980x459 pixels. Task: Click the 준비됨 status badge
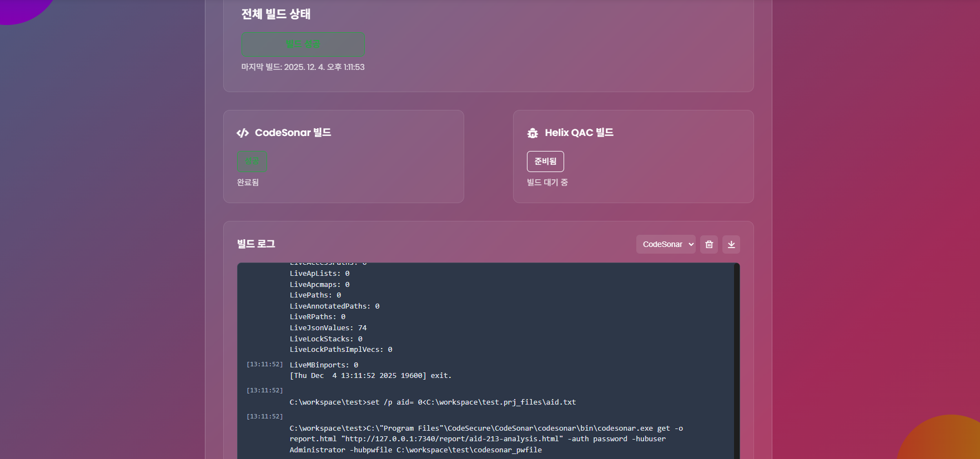(x=545, y=162)
